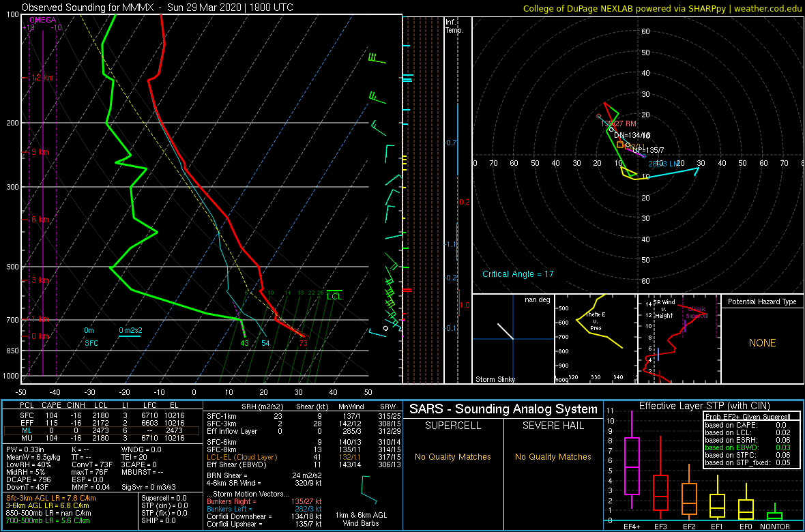
Task: Click the 6 km height marker
Action: (39, 219)
